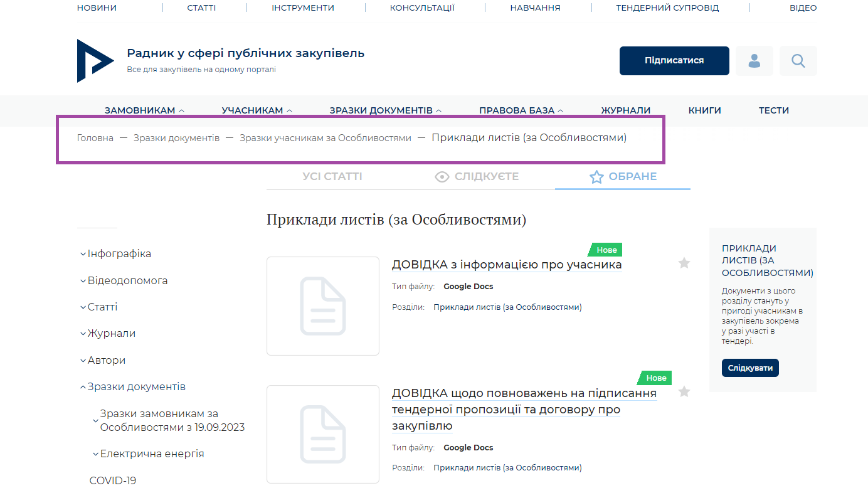Switch to the ОБРАНЕ tab
Image resolution: width=868 pixels, height=493 pixels.
point(623,177)
